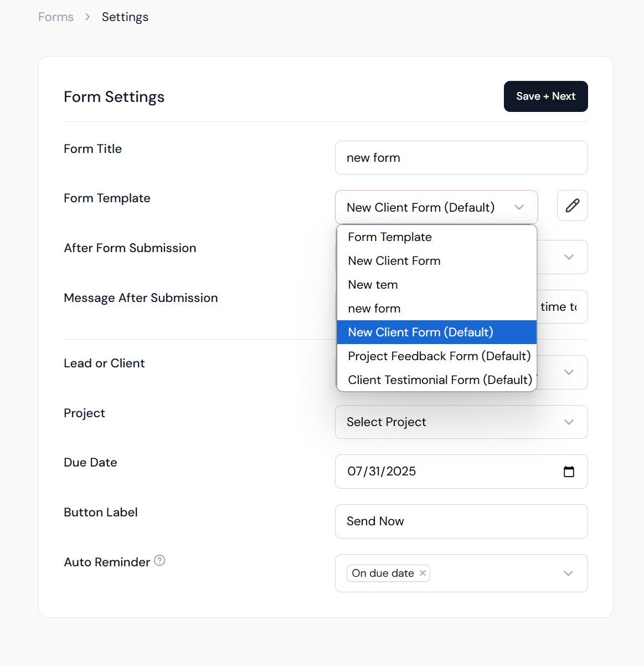Choose 'New Client Form' option in list
This screenshot has height=666, width=644.
coord(436,261)
